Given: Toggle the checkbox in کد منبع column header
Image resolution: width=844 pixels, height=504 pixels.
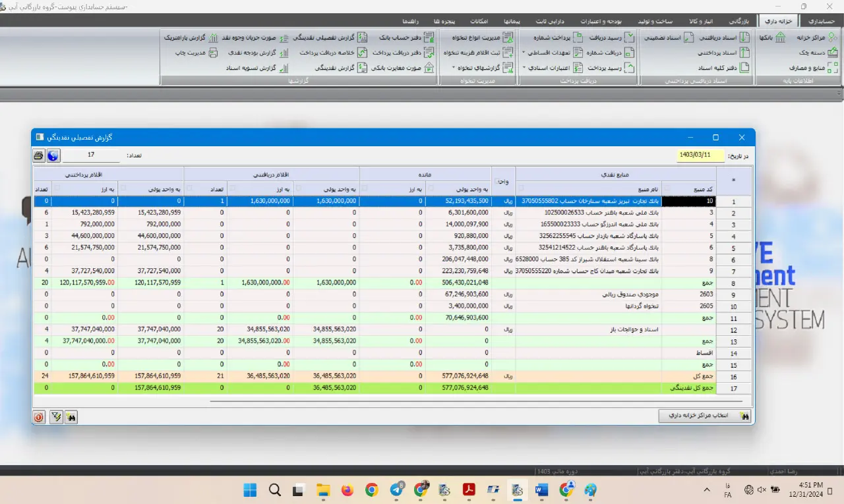Looking at the screenshot, I should pyautogui.click(x=666, y=188).
